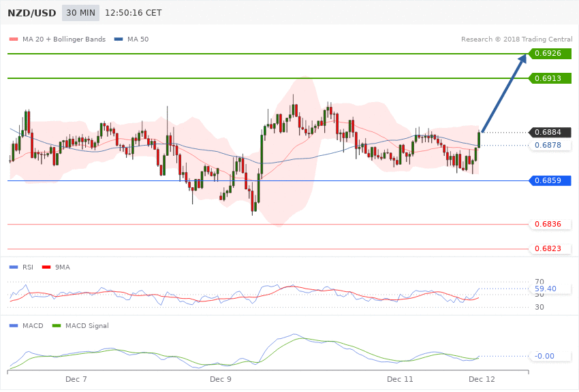Viewport: 579px width, 392px height.
Task: Click the MACD Signal green legend swatch
Action: 57,325
